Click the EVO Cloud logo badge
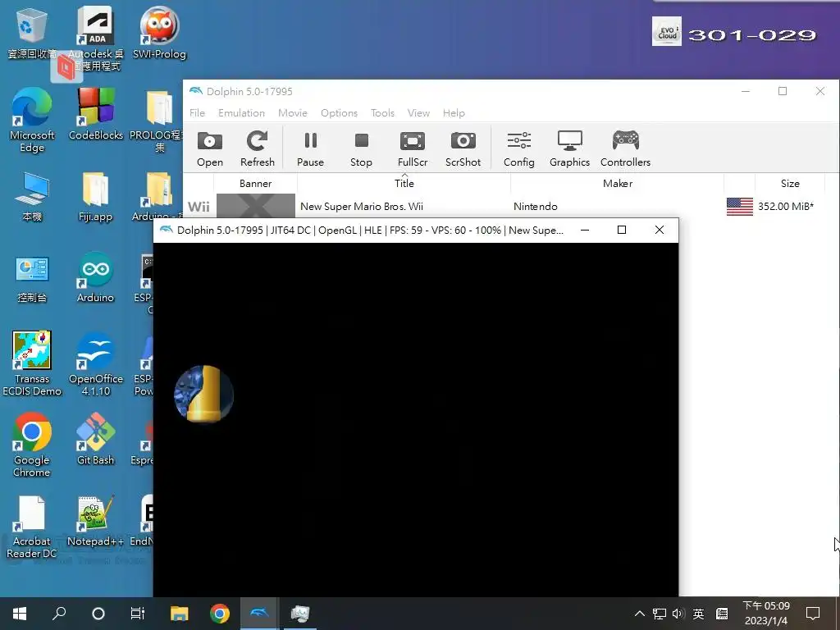This screenshot has height=630, width=840. coord(666,31)
